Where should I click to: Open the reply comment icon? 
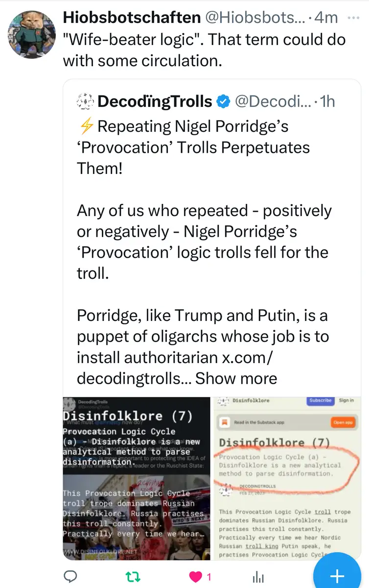click(x=71, y=577)
